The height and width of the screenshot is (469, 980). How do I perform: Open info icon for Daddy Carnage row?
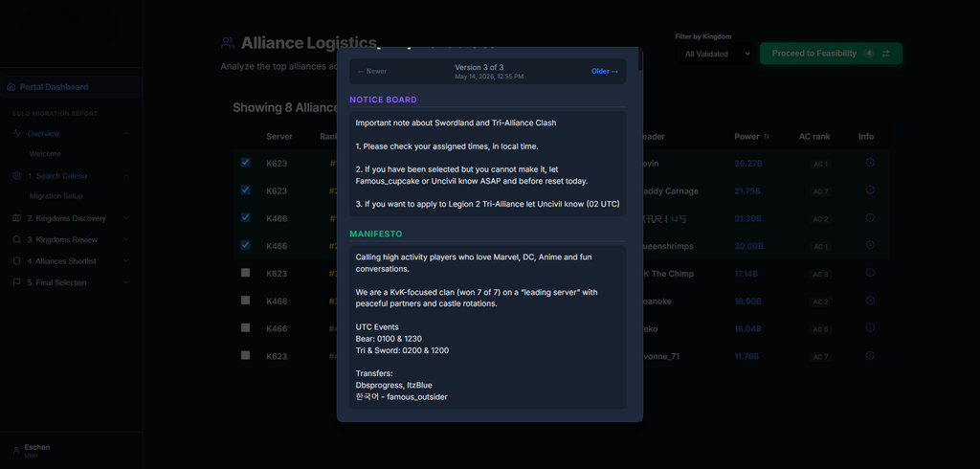click(x=869, y=190)
